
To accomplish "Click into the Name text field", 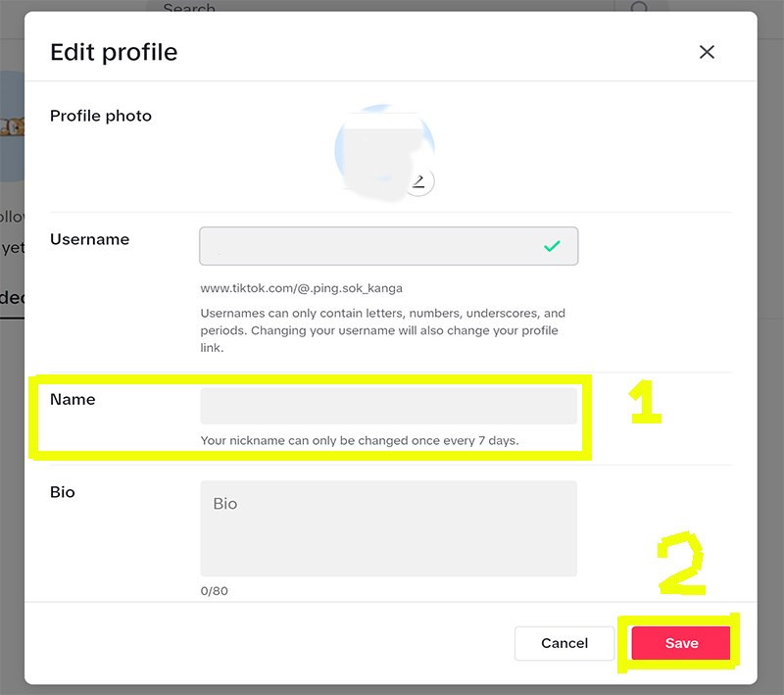I will pos(388,406).
